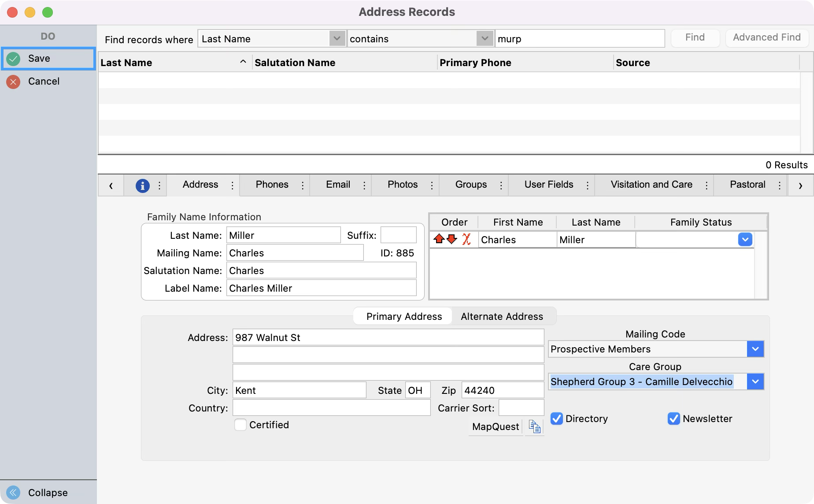Open options dots next to Visitation and Care
Screen dimensions: 814x504
pyautogui.click(x=707, y=185)
